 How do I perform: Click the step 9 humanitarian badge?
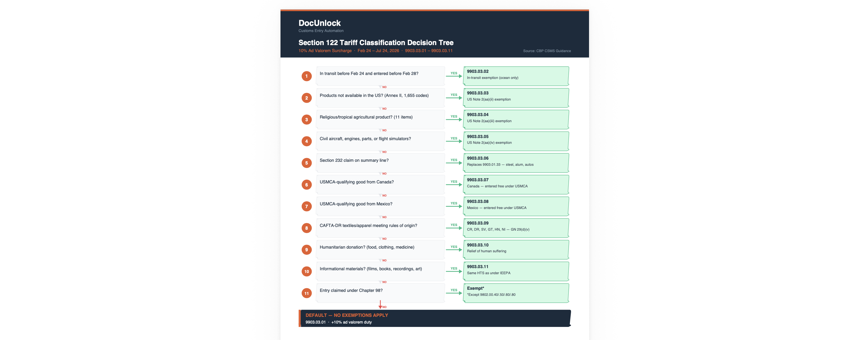click(306, 250)
